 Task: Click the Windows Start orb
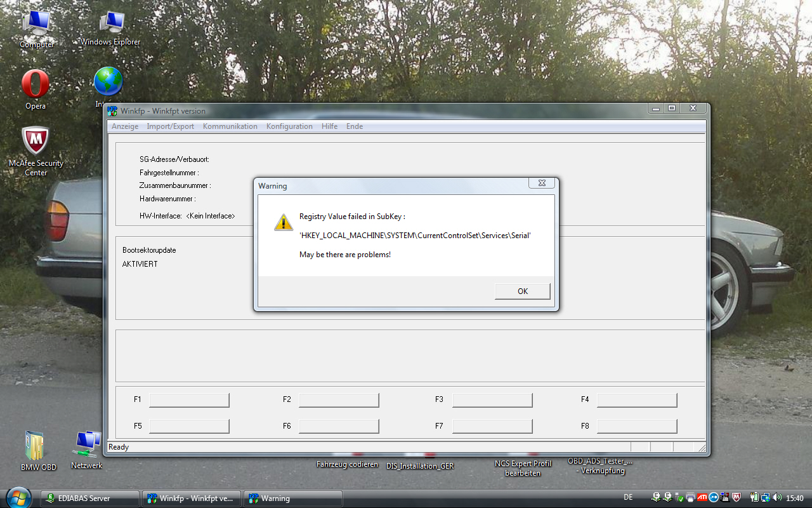(x=17, y=498)
